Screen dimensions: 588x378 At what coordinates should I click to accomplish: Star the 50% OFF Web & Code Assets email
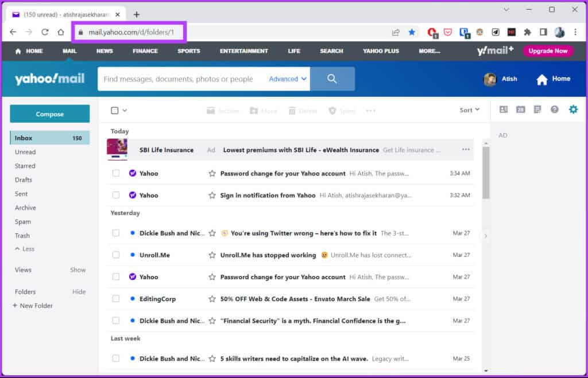pos(212,299)
